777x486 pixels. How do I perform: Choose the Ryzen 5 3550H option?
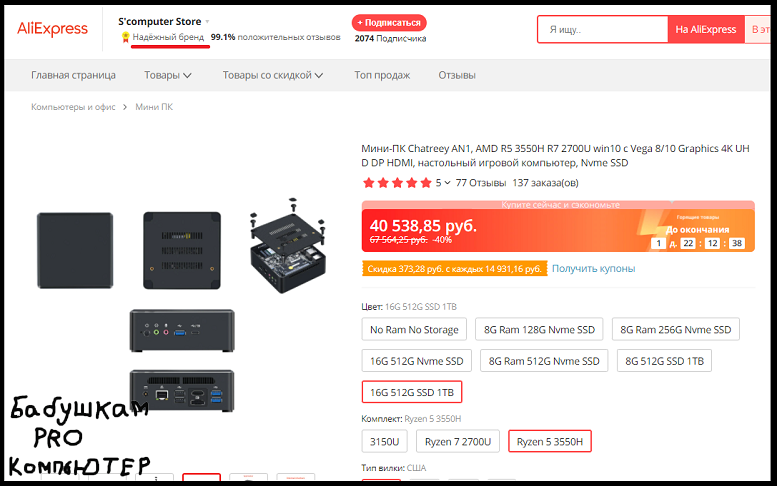point(550,441)
